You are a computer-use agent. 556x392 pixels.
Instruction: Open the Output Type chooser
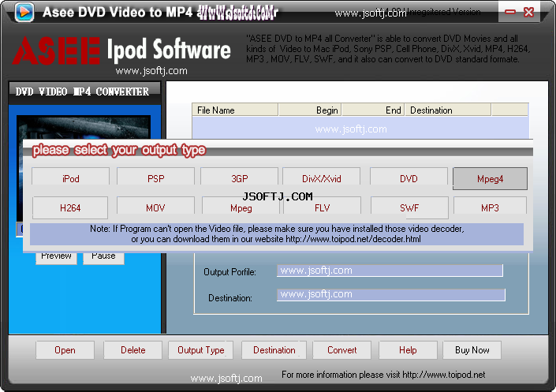tap(200, 350)
